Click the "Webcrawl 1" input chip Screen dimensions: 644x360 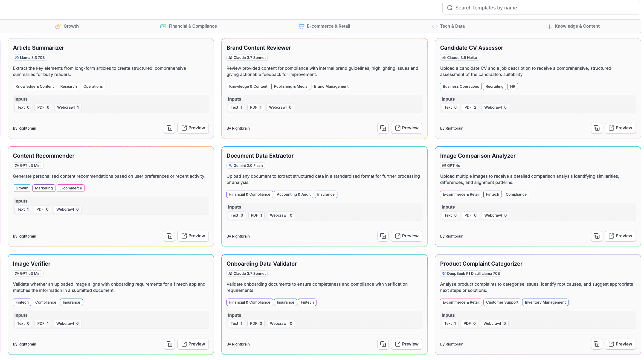(68, 107)
